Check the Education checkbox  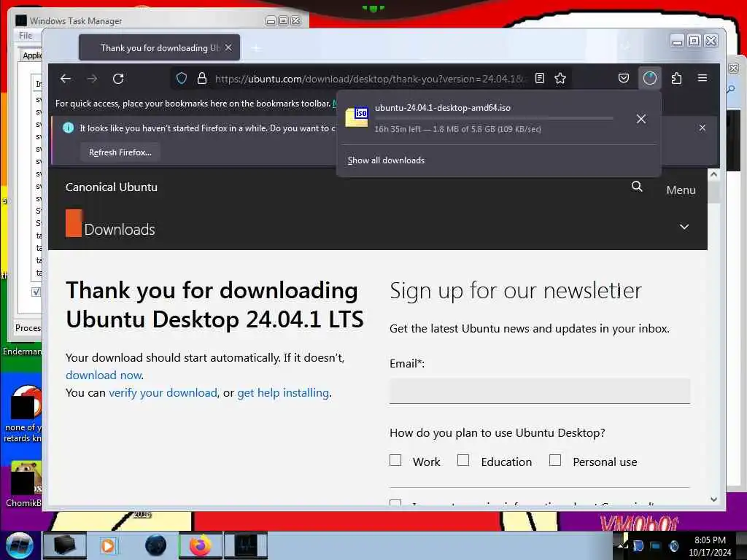(463, 460)
